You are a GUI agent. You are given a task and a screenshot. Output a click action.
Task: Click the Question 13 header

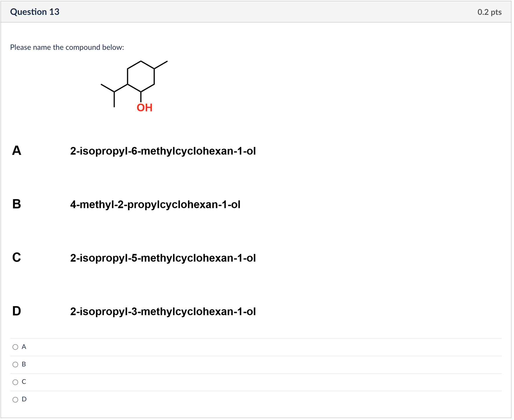[x=35, y=12]
